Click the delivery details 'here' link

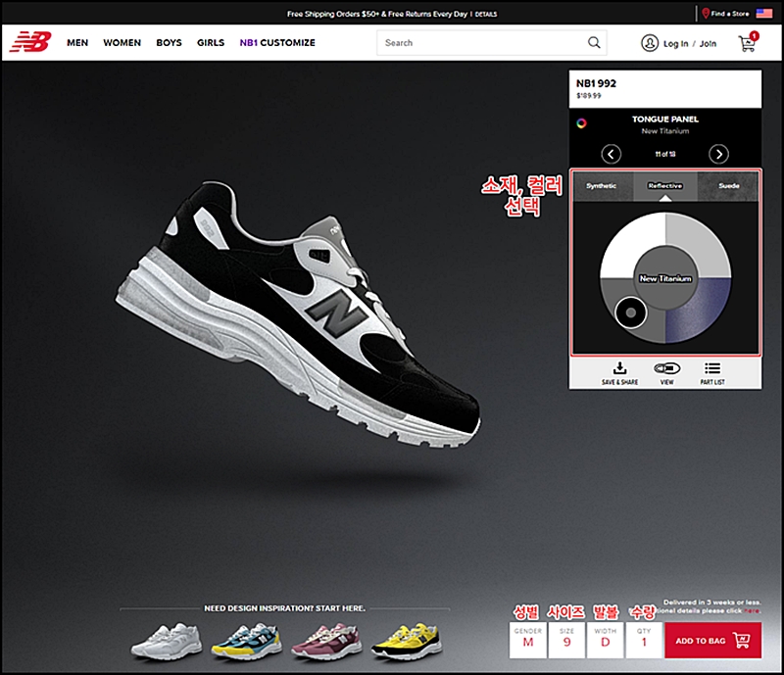[x=752, y=610]
